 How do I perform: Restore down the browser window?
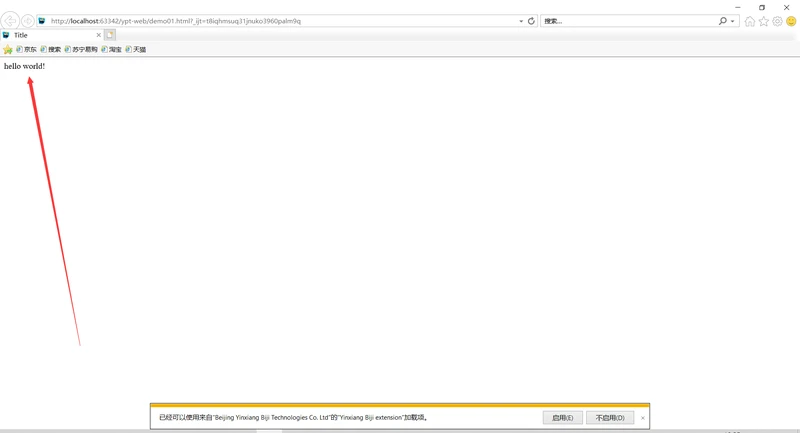762,7
